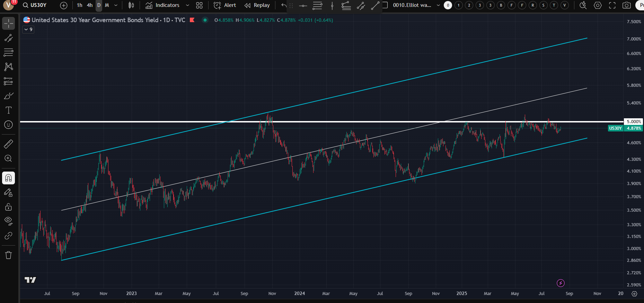Screen dimensions: 644x303
Task: Expand the 0010.Elliot wave layout dropdown
Action: coord(438,5)
